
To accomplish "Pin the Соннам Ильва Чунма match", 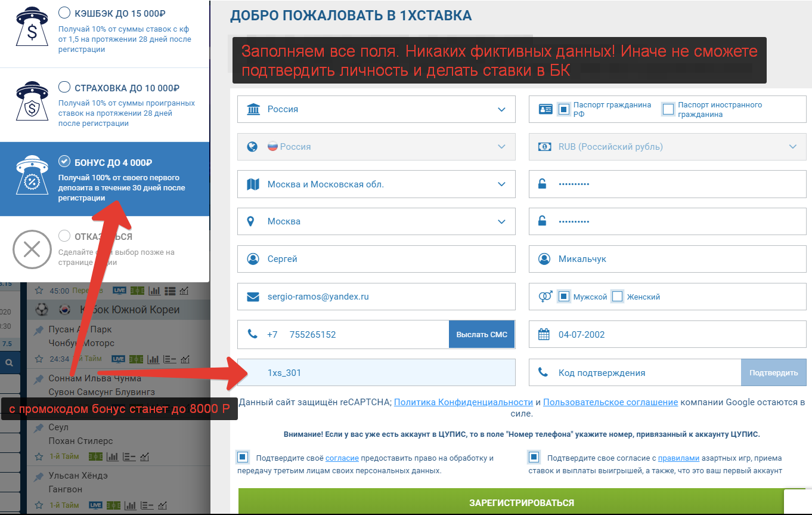I will pyautogui.click(x=39, y=378).
